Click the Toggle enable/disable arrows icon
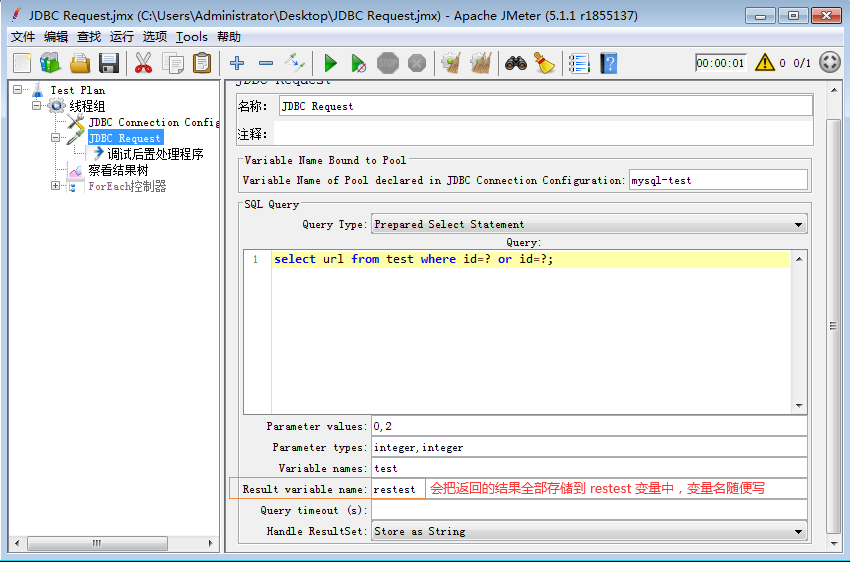850x562 pixels. (x=295, y=63)
